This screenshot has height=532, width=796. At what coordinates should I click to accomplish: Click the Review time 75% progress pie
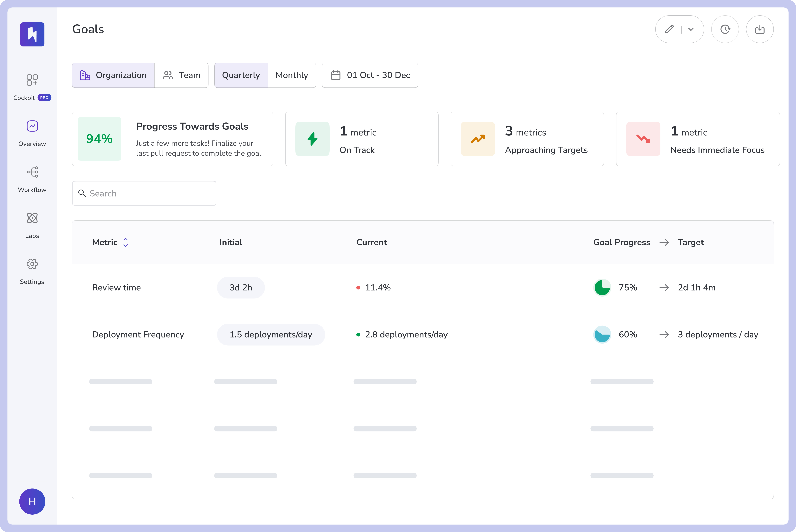[602, 288]
